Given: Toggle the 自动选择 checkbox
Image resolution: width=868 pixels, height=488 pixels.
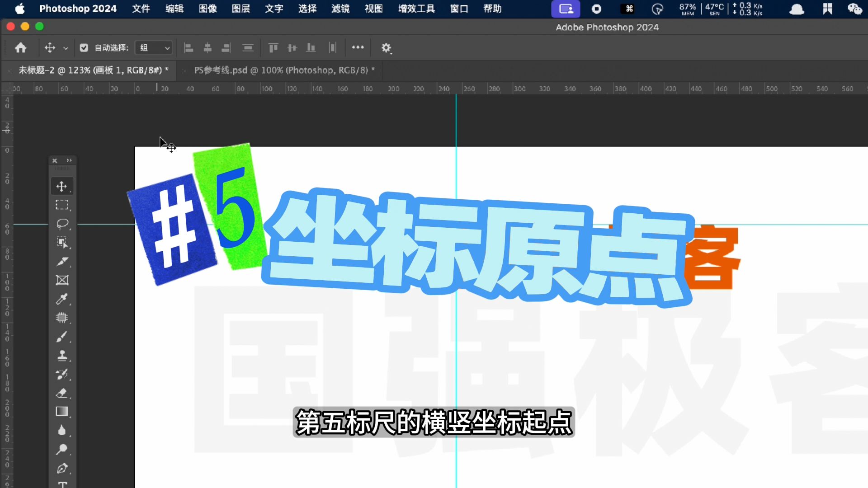Looking at the screenshot, I should tap(84, 47).
